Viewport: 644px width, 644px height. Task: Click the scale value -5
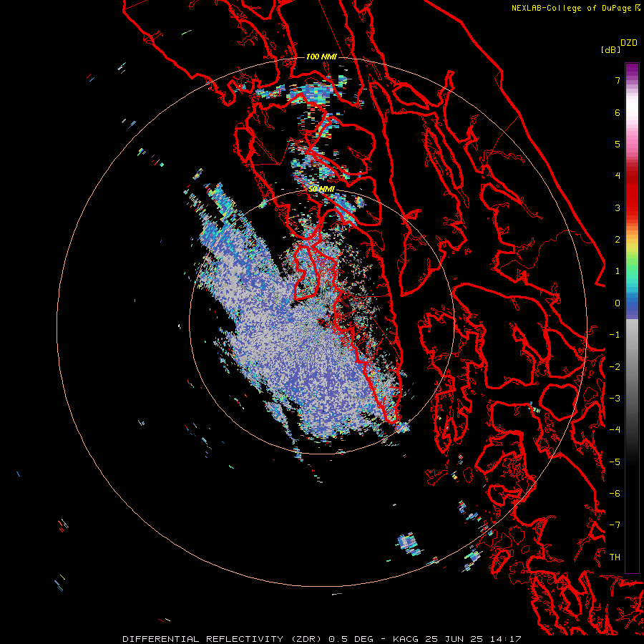615,462
